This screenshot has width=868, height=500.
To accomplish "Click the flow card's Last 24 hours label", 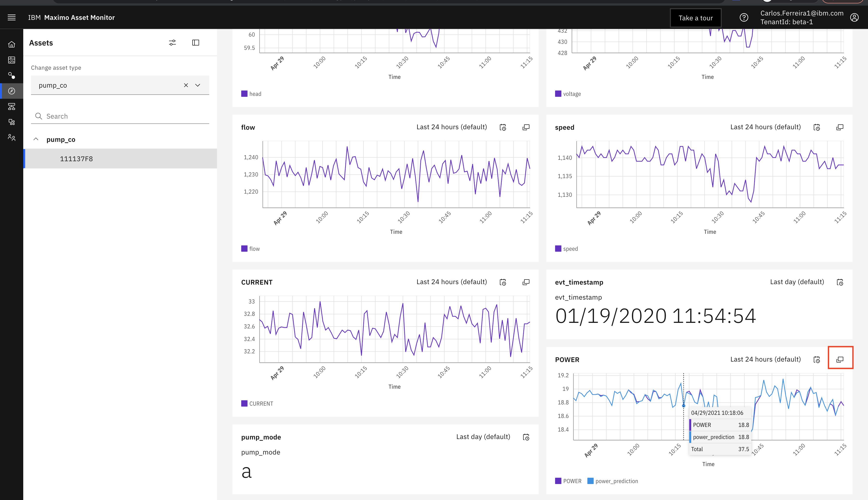I will click(451, 127).
